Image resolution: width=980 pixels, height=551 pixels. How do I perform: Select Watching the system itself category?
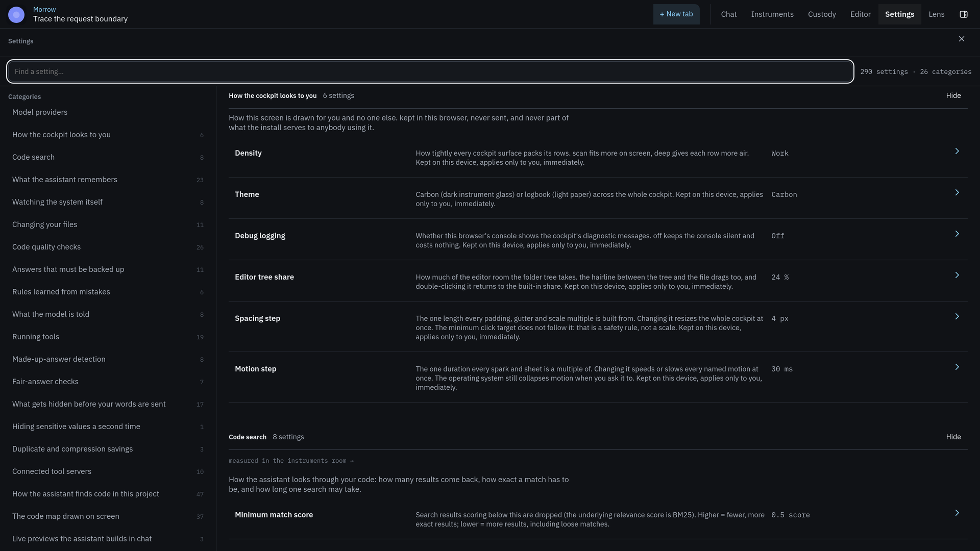[x=108, y=202]
